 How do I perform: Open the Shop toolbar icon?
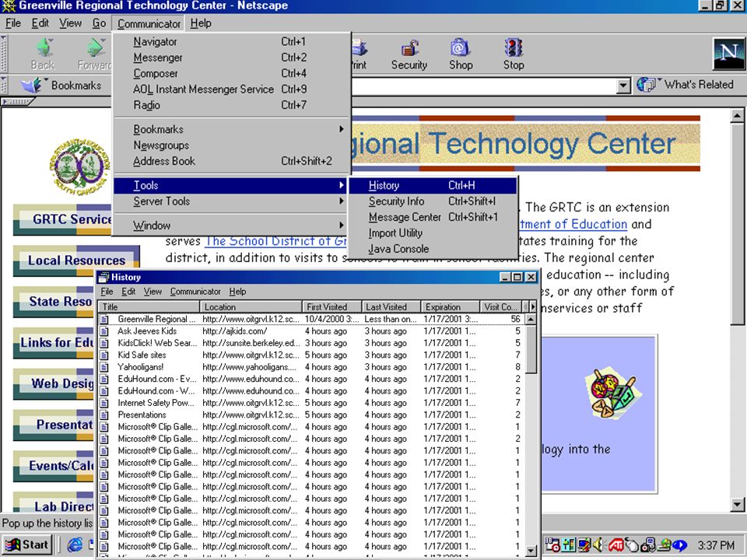460,48
